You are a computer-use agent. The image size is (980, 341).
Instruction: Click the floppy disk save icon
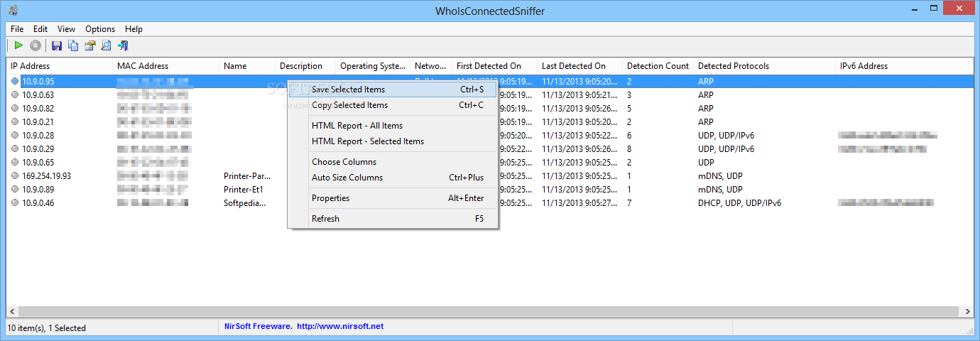(x=57, y=46)
